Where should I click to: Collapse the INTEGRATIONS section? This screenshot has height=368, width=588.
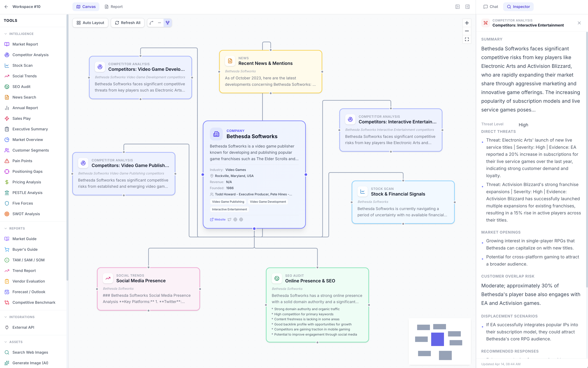(6, 317)
